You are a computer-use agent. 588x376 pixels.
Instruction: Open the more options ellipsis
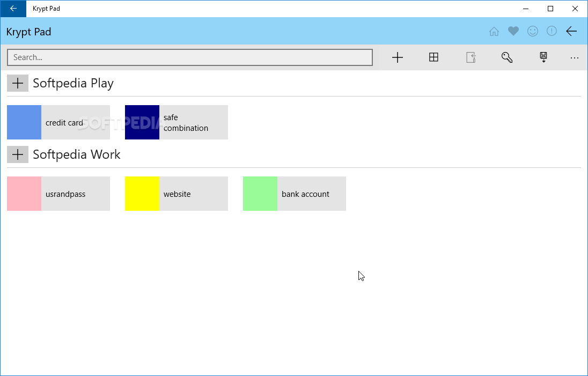pyautogui.click(x=574, y=57)
